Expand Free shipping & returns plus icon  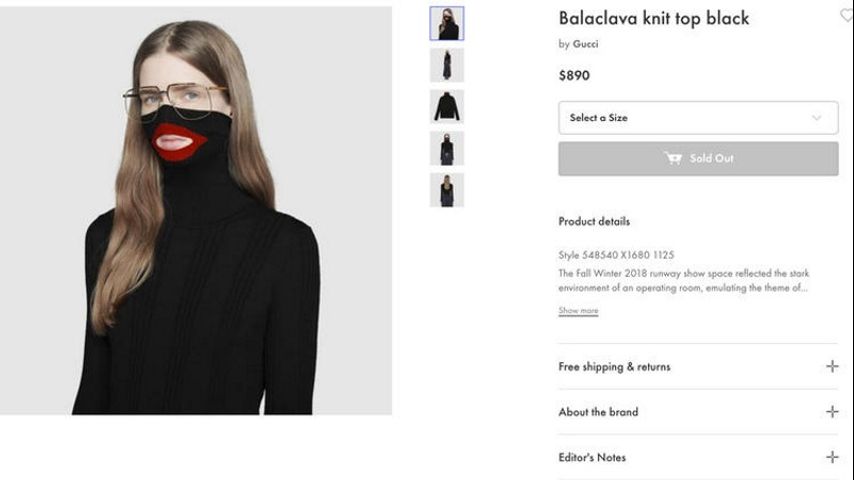[x=832, y=366]
